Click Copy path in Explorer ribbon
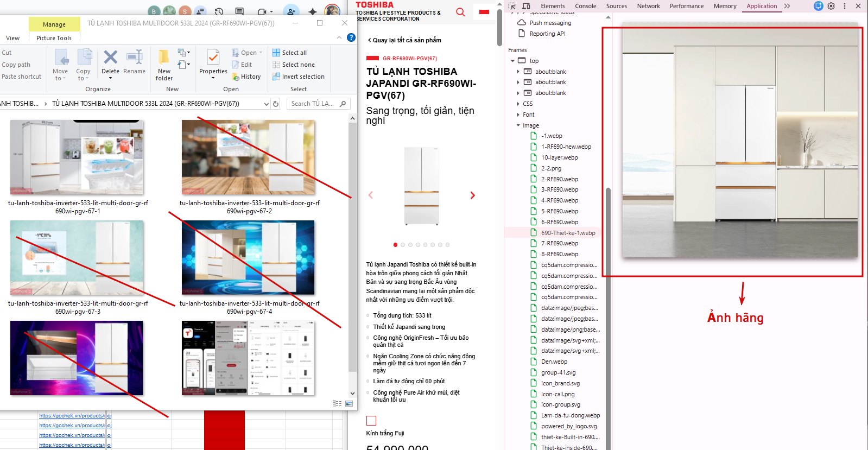The height and width of the screenshot is (450, 868). tap(16, 65)
